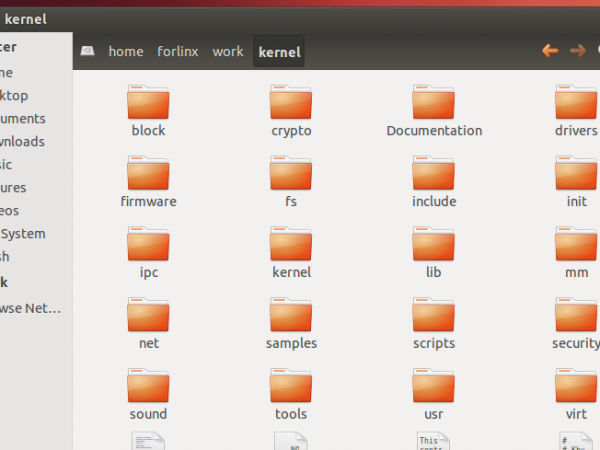600x450 pixels.
Task: Open the crypto folder
Action: [291, 103]
